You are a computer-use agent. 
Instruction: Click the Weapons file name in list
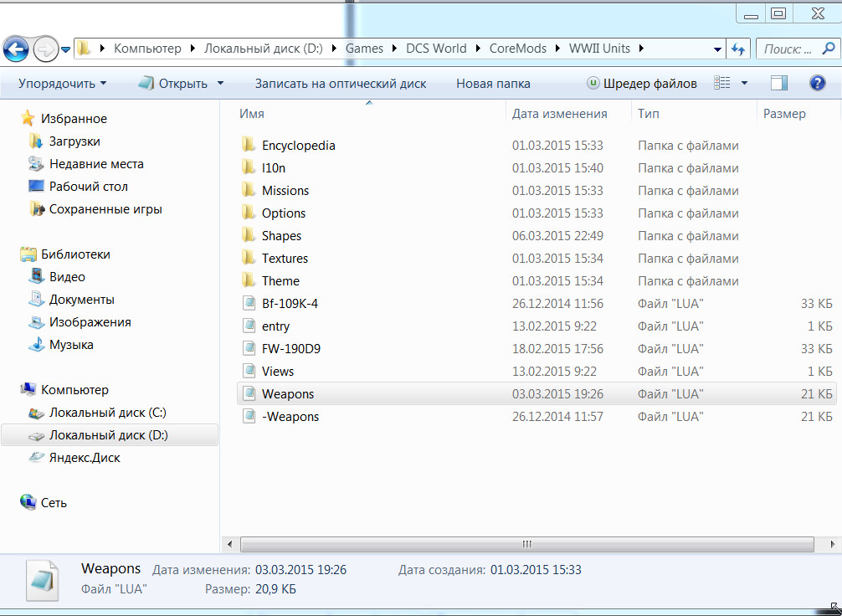(x=288, y=393)
